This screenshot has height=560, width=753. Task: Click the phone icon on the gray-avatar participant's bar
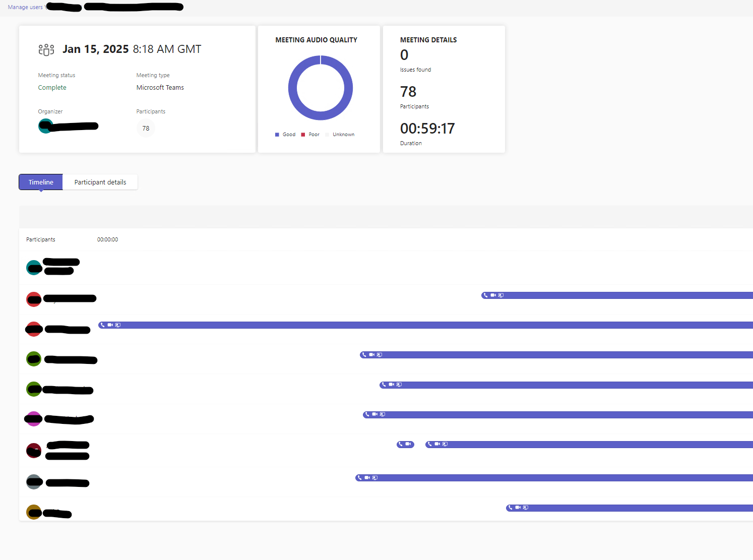[x=359, y=478]
